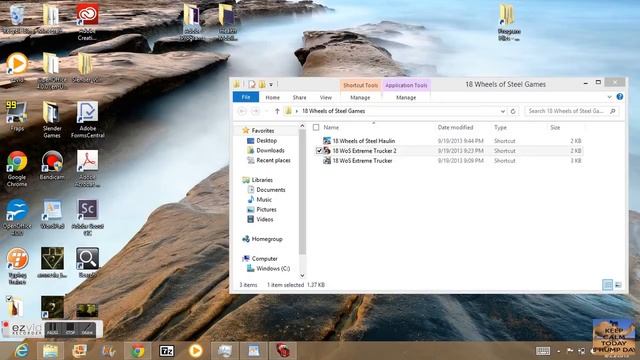Image resolution: width=640 pixels, height=360 pixels.
Task: Open Fraps desktop shortcut
Action: point(17,116)
